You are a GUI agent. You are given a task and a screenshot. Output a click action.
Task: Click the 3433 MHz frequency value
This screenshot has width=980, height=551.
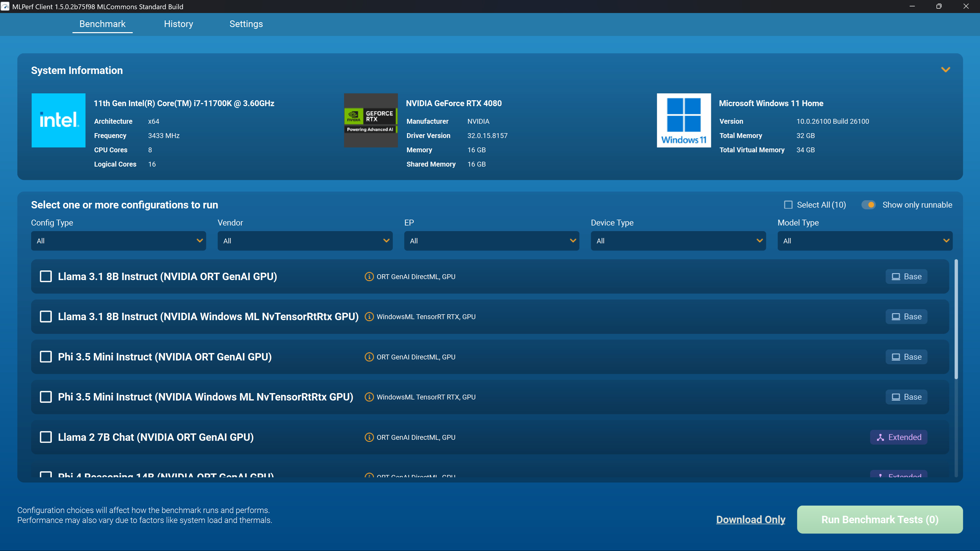pos(164,136)
